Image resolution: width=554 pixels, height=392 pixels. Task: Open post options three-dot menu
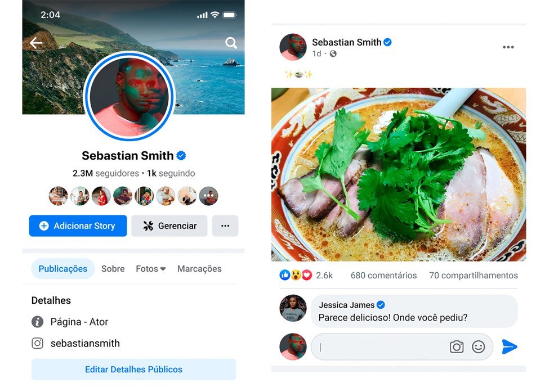(x=508, y=47)
